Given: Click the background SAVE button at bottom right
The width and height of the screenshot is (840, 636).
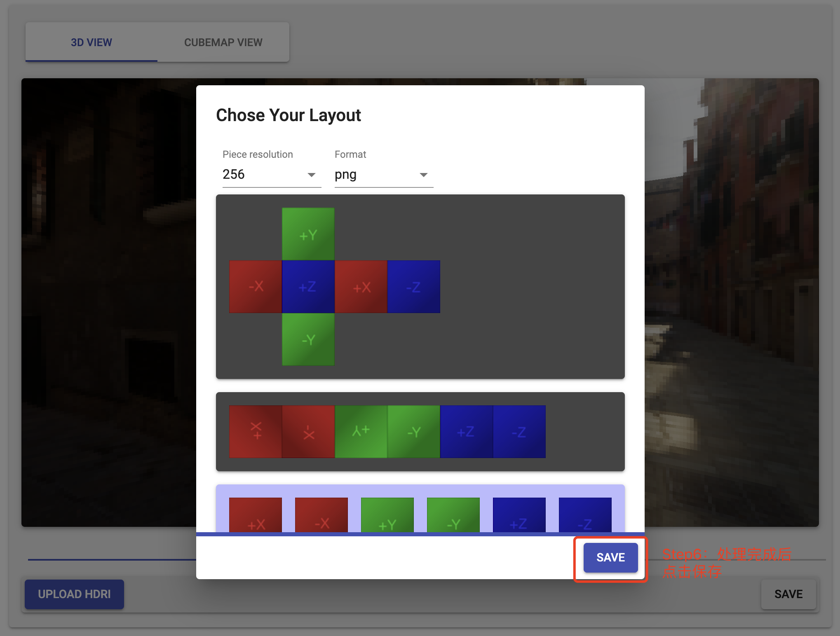Looking at the screenshot, I should tap(788, 594).
